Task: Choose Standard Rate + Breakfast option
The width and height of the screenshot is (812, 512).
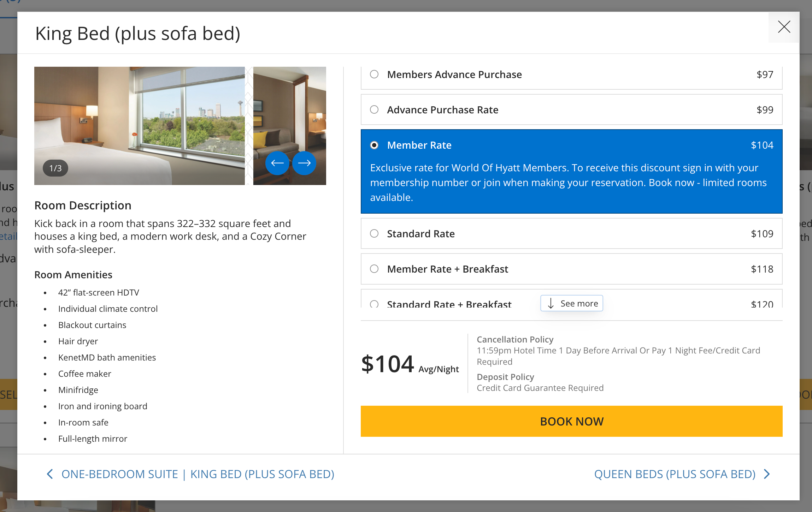Action: [x=374, y=304]
